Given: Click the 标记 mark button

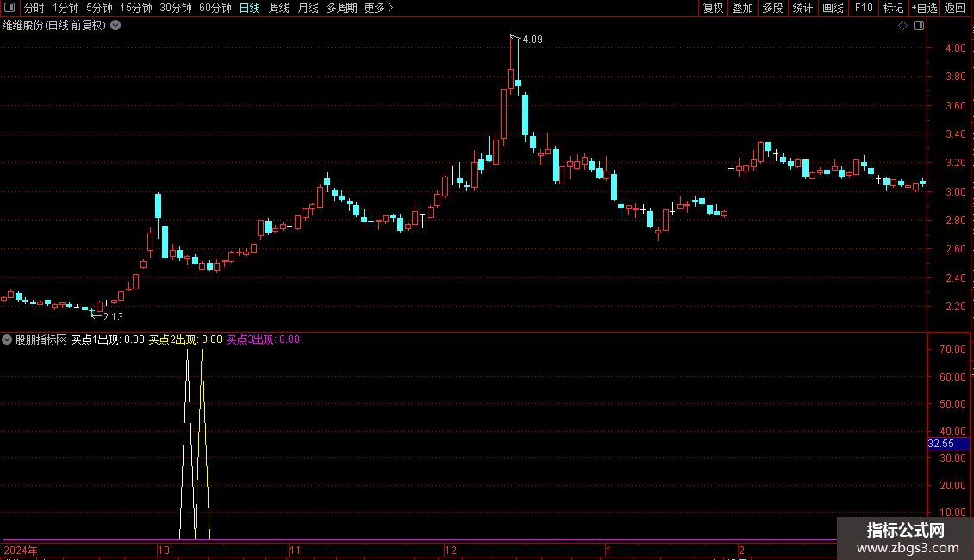Looking at the screenshot, I should coord(893,8).
